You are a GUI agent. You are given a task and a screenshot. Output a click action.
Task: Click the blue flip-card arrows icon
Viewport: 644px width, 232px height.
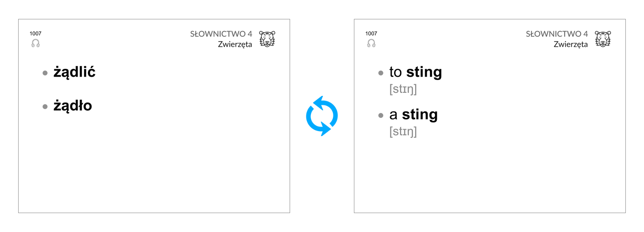tap(322, 116)
